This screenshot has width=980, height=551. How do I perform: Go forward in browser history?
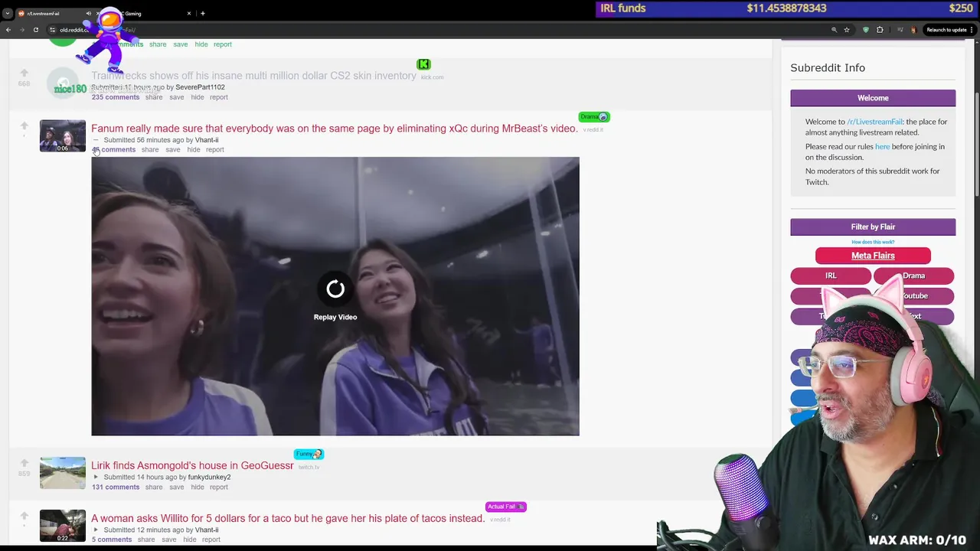(x=22, y=30)
